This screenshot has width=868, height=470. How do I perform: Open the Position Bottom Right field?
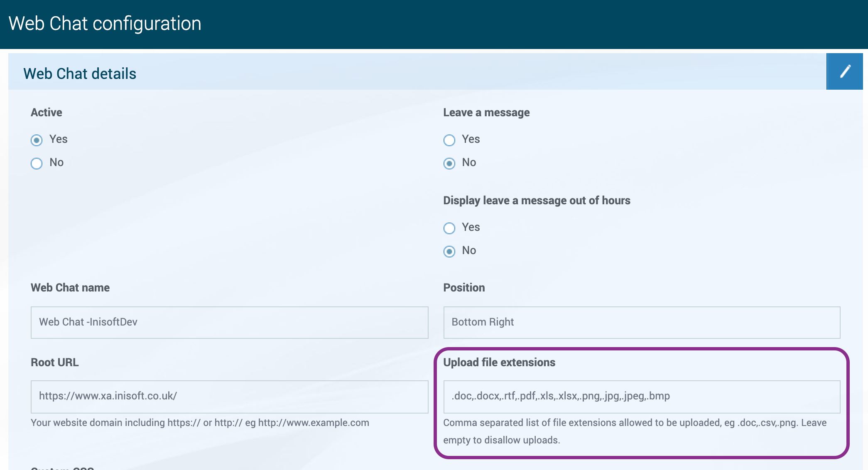tap(642, 323)
